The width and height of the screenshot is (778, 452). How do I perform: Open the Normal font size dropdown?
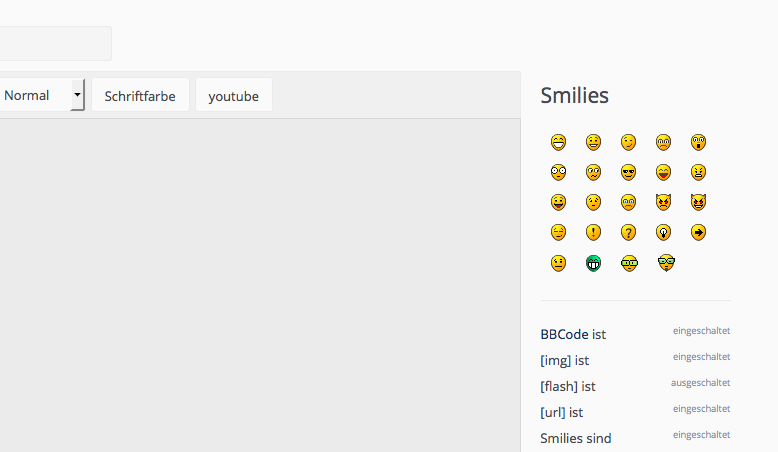point(42,95)
